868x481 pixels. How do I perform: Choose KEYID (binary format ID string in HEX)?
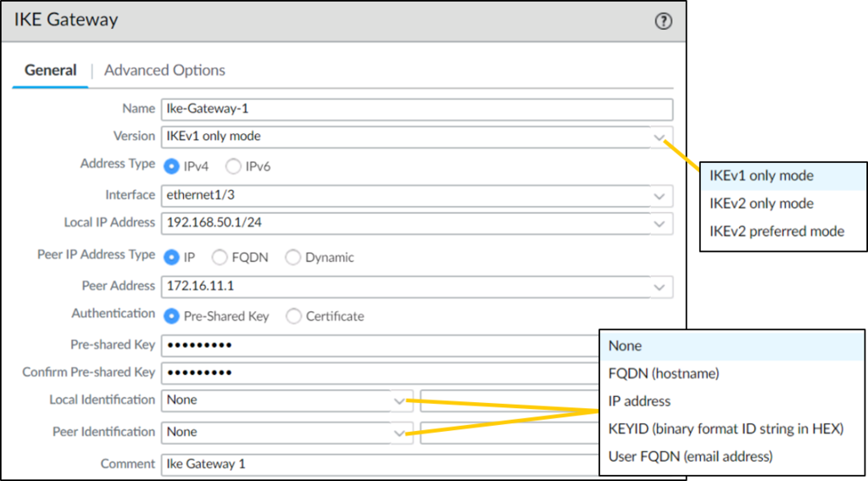click(732, 429)
